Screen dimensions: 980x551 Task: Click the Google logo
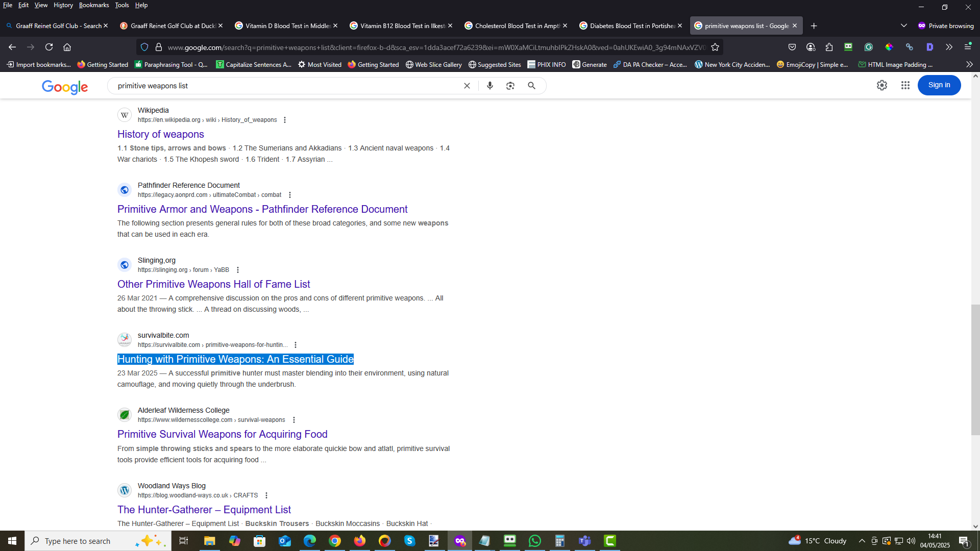coord(65,87)
